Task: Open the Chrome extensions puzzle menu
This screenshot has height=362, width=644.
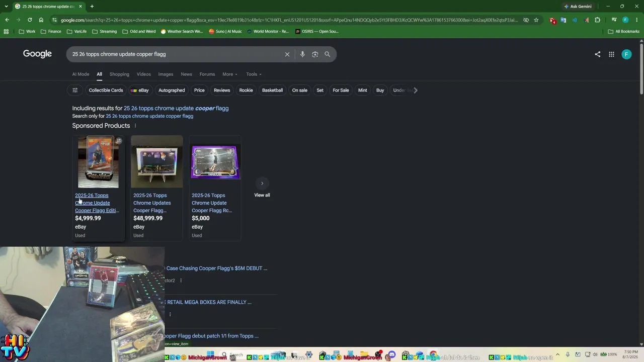Action: 597,20
